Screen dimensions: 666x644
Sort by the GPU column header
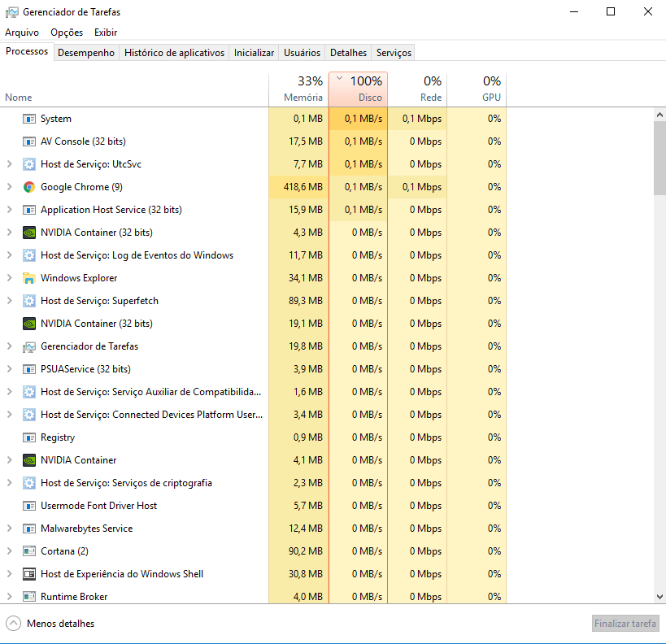477,89
